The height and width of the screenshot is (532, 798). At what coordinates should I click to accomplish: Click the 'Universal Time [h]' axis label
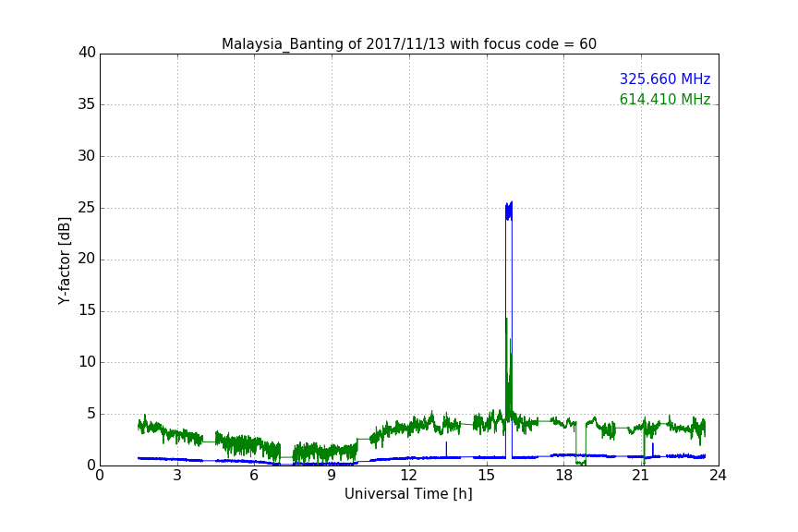408,494
